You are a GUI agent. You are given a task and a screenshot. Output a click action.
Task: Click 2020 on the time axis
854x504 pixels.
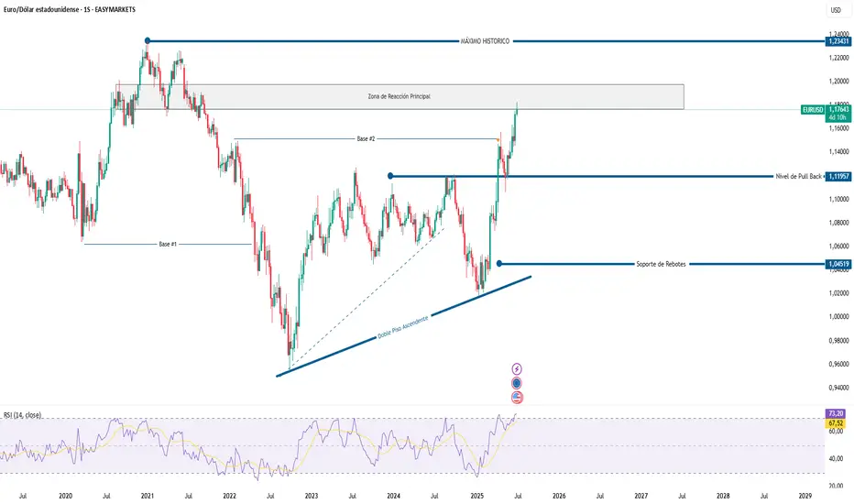[65, 496]
